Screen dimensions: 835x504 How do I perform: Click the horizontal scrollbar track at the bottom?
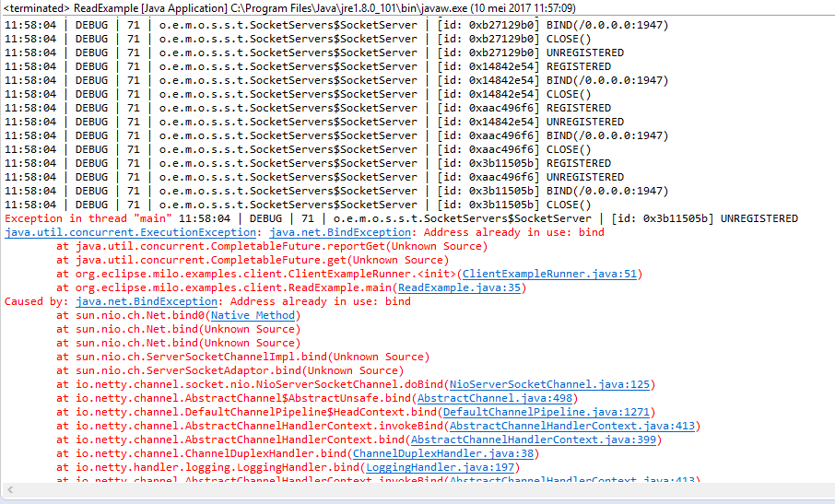420,490
